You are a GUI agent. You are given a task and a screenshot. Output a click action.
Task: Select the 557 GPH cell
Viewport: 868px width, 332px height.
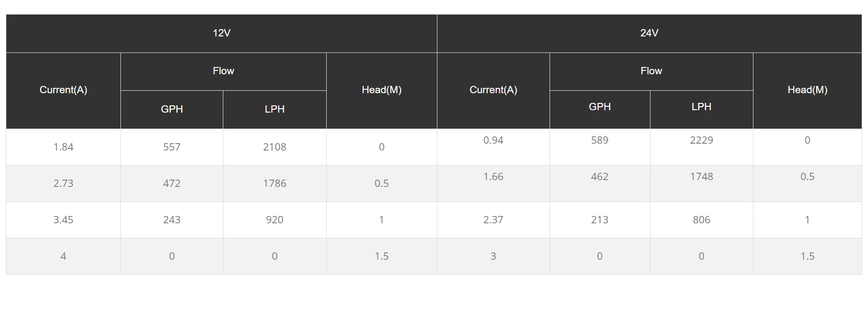coord(172,147)
